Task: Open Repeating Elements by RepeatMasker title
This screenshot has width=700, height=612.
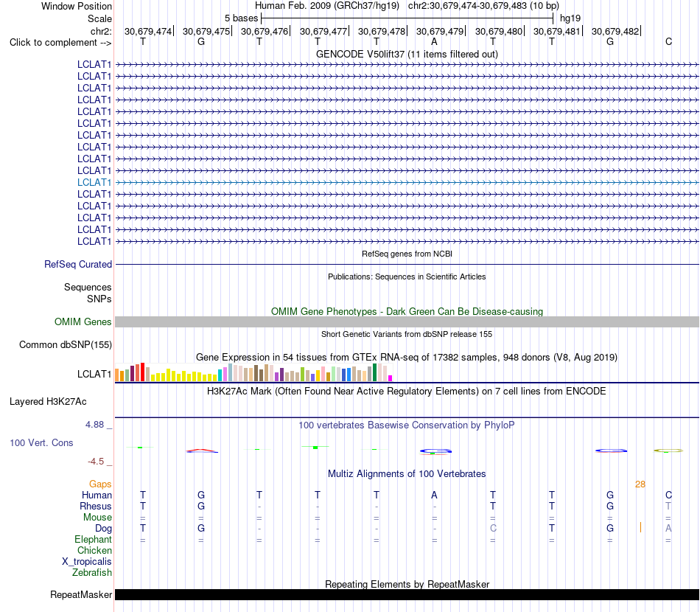Action: coord(407,584)
